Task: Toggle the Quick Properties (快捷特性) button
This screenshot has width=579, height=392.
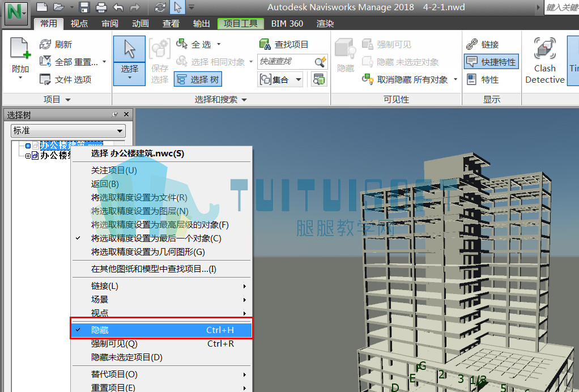Action: 492,62
